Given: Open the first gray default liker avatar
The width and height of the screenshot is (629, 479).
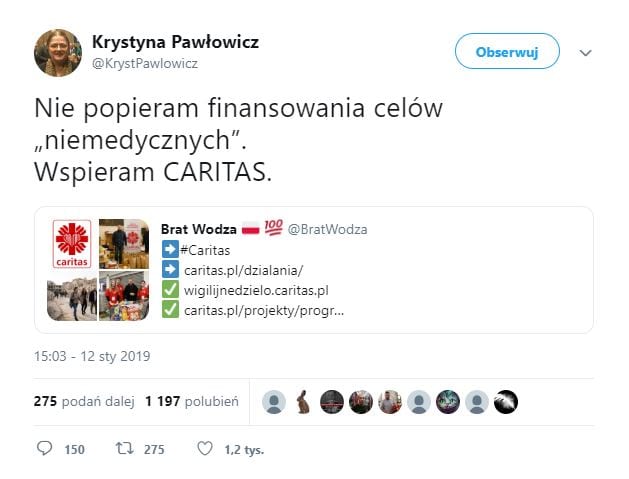Looking at the screenshot, I should point(274,402).
